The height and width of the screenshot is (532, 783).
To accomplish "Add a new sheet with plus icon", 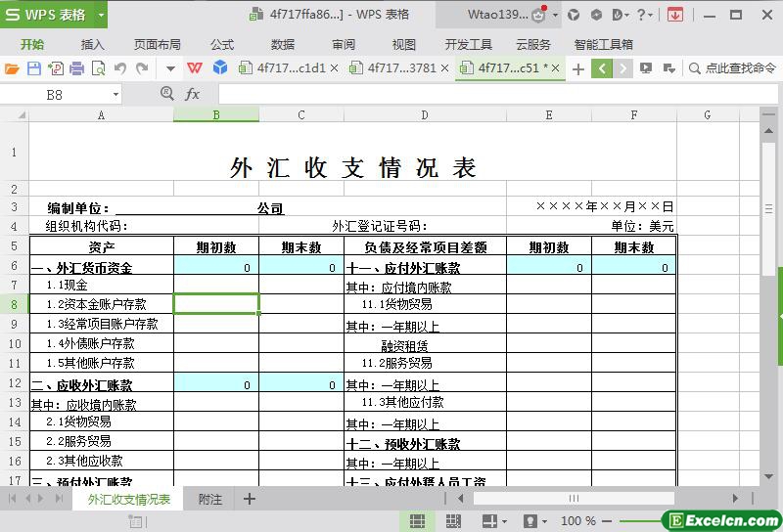I will 249,499.
